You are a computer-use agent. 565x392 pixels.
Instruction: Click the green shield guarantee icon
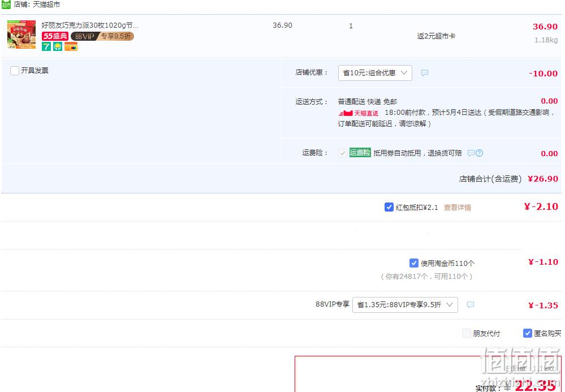[x=58, y=46]
